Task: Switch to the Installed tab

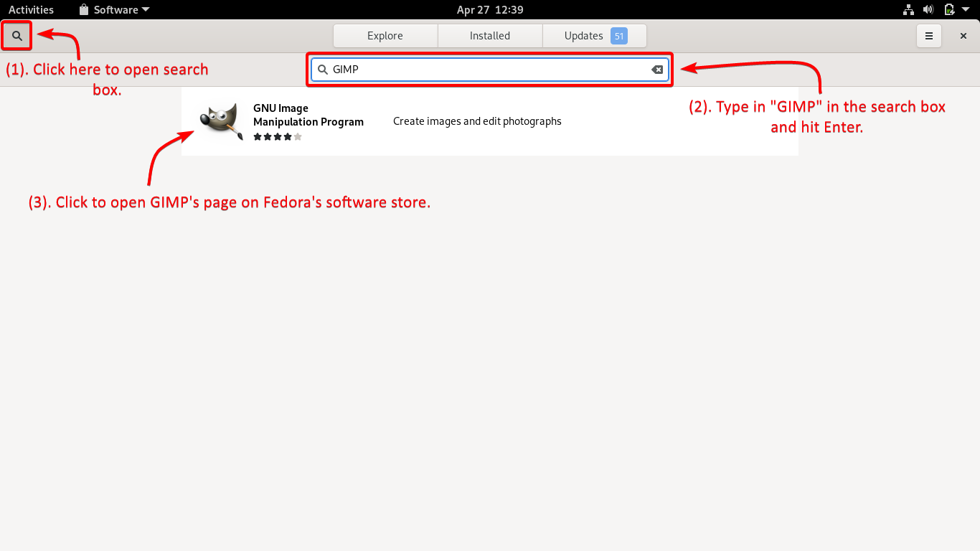Action: tap(490, 35)
